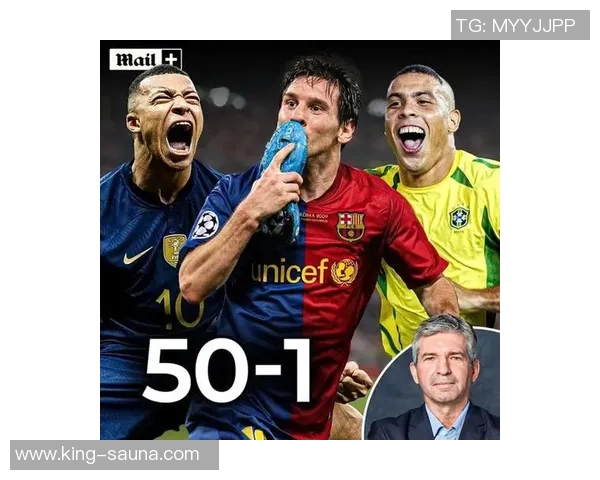The image size is (600, 480).
Task: Click the clenched fist near inset portrait
Action: 354,382
